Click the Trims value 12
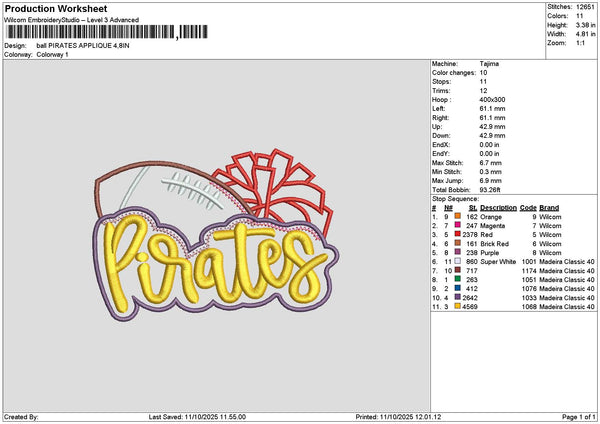Screen dimensions: 600x424 [x=483, y=91]
